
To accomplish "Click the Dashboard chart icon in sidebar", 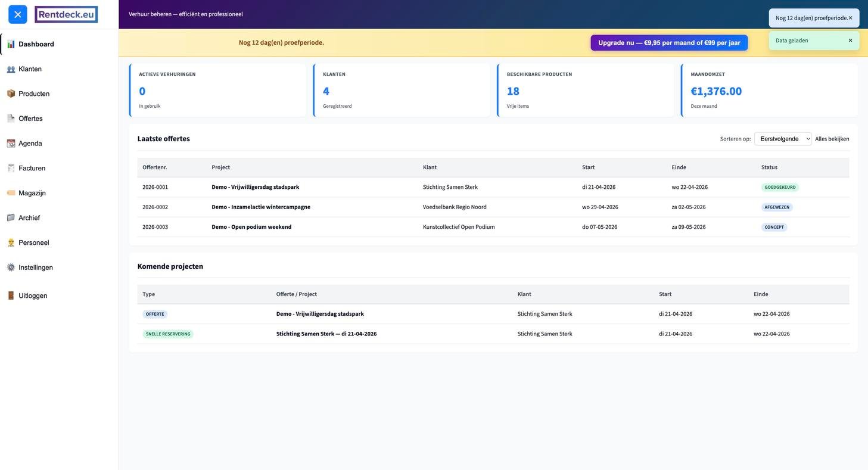I will [11, 44].
